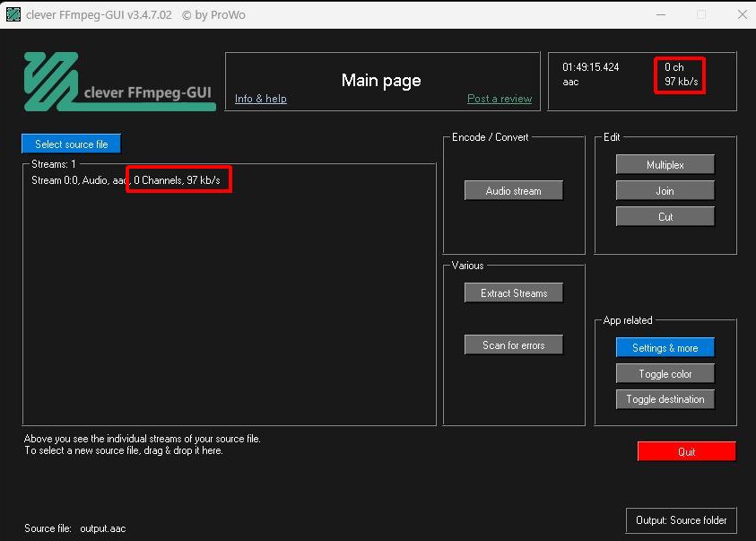756x541 pixels.
Task: Minimize the FFmpeg-GUI window
Action: coord(661,15)
